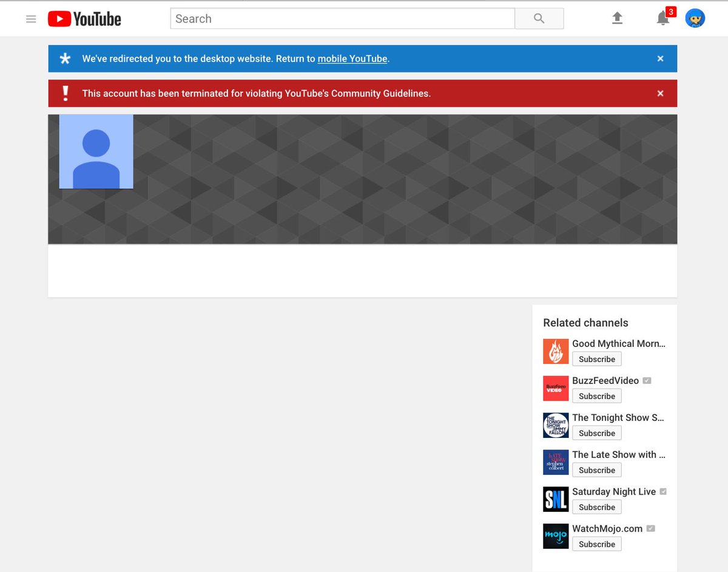Open The Late Show channel icon
Image resolution: width=728 pixels, height=572 pixels.
556,463
